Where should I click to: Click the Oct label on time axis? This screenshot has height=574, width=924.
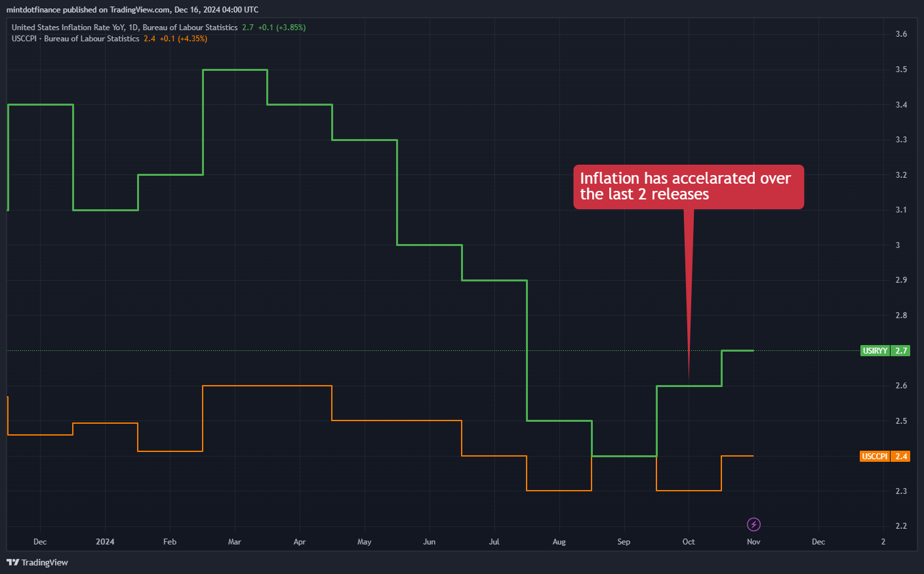[689, 542]
